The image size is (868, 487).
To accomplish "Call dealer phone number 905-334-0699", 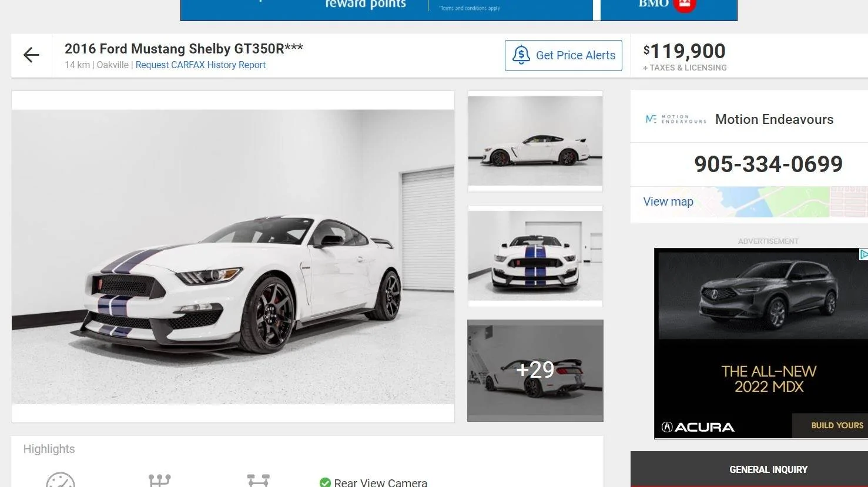I will [x=768, y=164].
